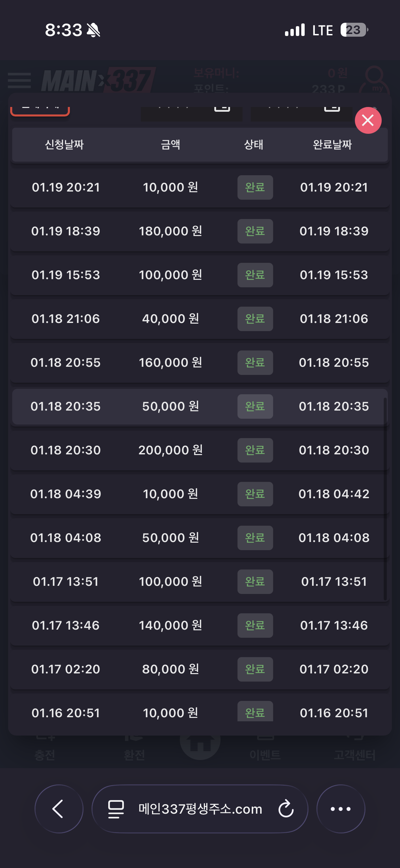Open the page settings icon in address bar
The width and height of the screenshot is (400, 868).
point(116,809)
